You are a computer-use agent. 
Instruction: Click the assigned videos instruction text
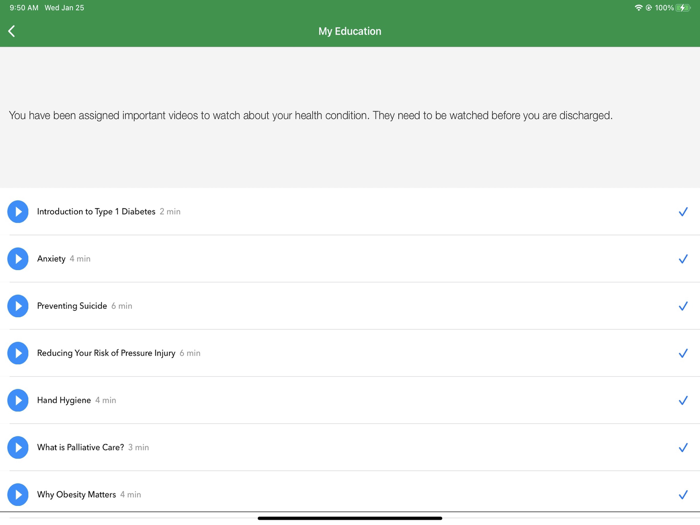click(x=310, y=116)
